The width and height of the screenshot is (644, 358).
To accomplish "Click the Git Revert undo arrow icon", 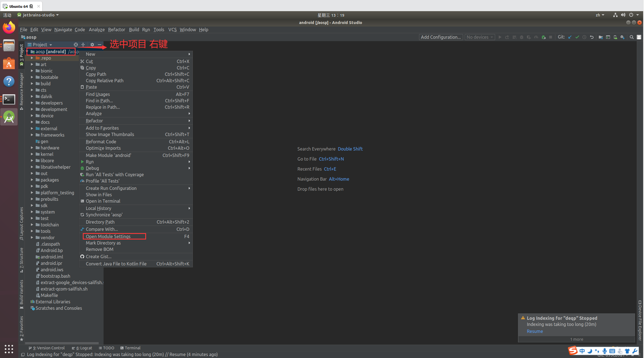I will click(592, 37).
